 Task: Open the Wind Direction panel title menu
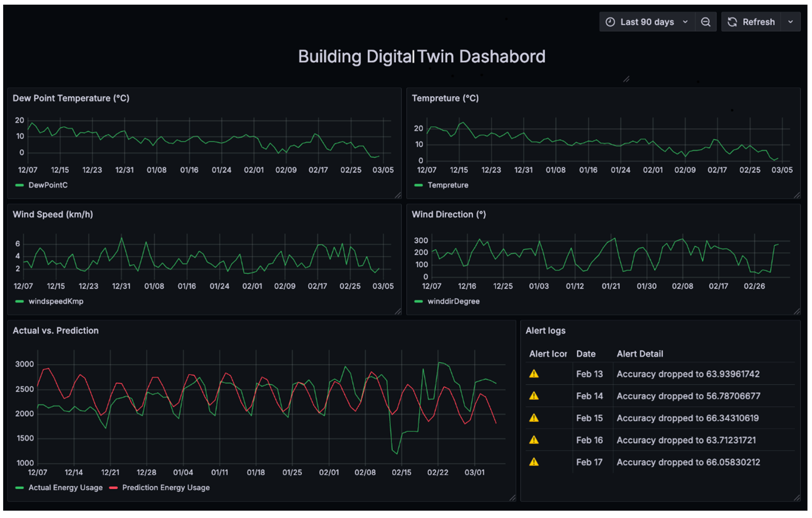(x=448, y=214)
